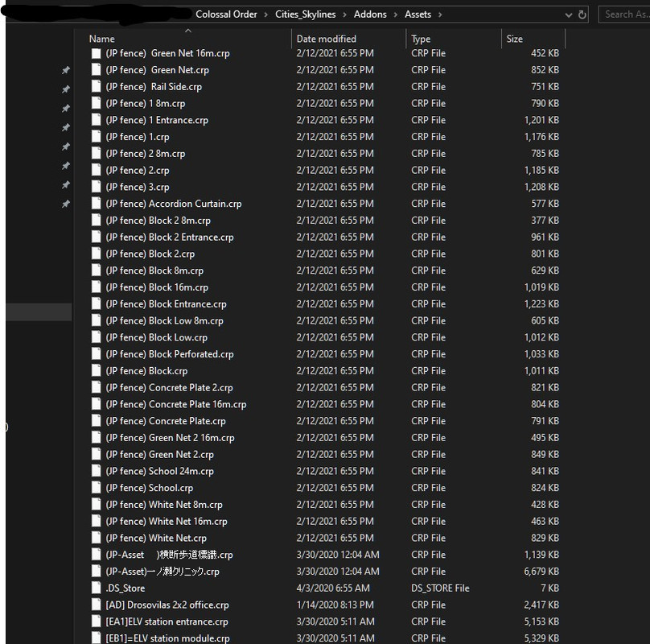
Task: Click file icon of (JP fence) Green Net.crp
Action: click(97, 70)
